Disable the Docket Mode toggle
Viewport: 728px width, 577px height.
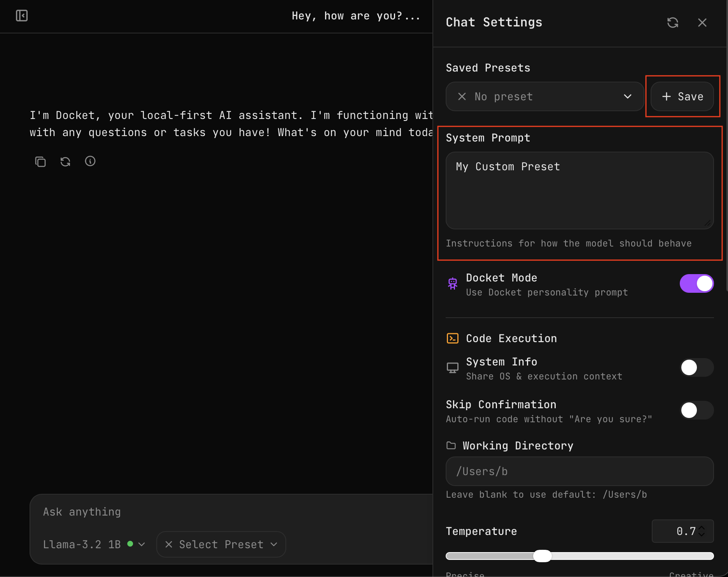coord(696,283)
